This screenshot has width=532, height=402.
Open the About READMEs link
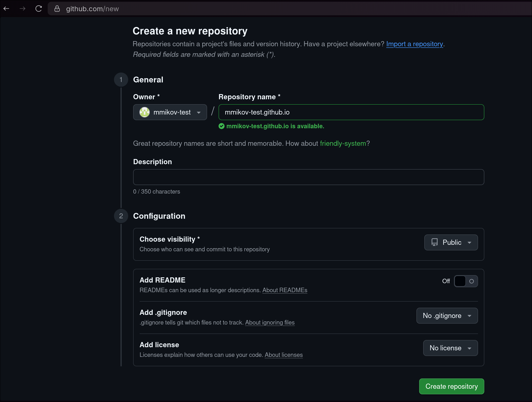tap(285, 290)
